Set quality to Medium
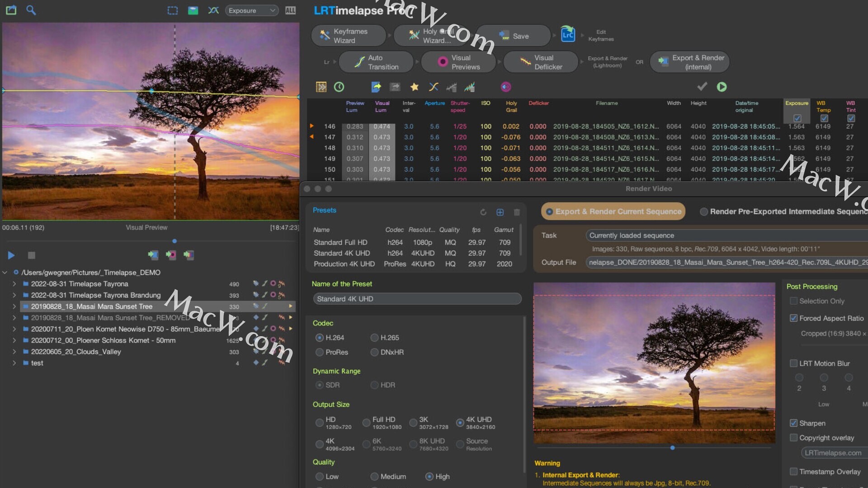 click(374, 476)
